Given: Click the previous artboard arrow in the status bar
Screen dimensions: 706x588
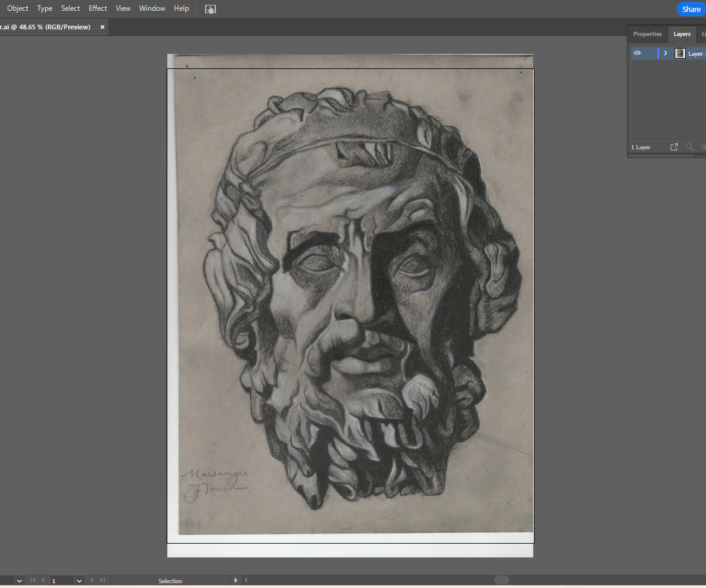Looking at the screenshot, I should click(x=42, y=580).
